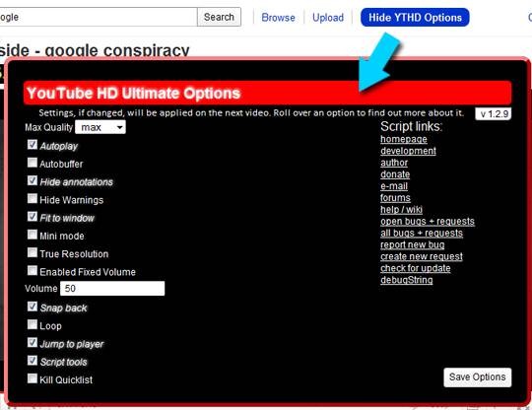This screenshot has height=410, width=532.
Task: Click the debugString link
Action: 407,280
